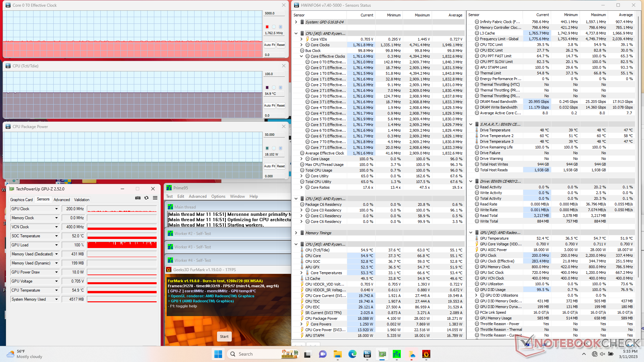The width and height of the screenshot is (644, 362).
Task: Open the Options menu in Prime95
Action: click(x=218, y=196)
